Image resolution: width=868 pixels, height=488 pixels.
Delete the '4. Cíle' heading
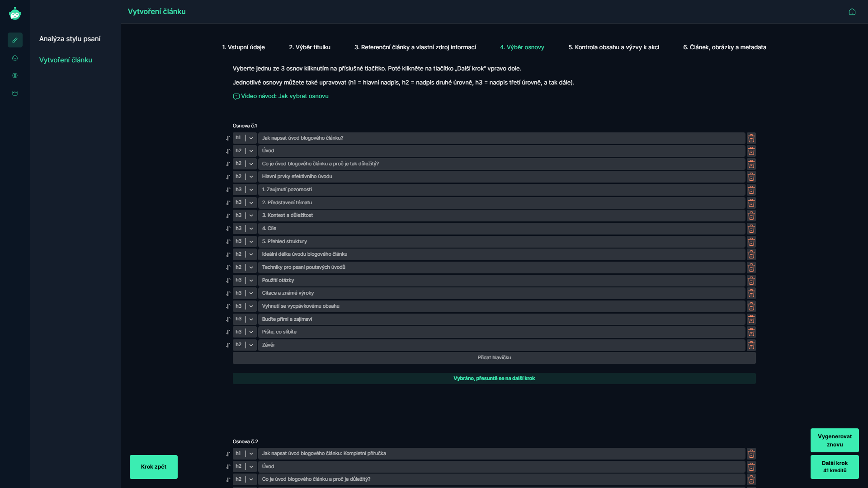(x=751, y=229)
